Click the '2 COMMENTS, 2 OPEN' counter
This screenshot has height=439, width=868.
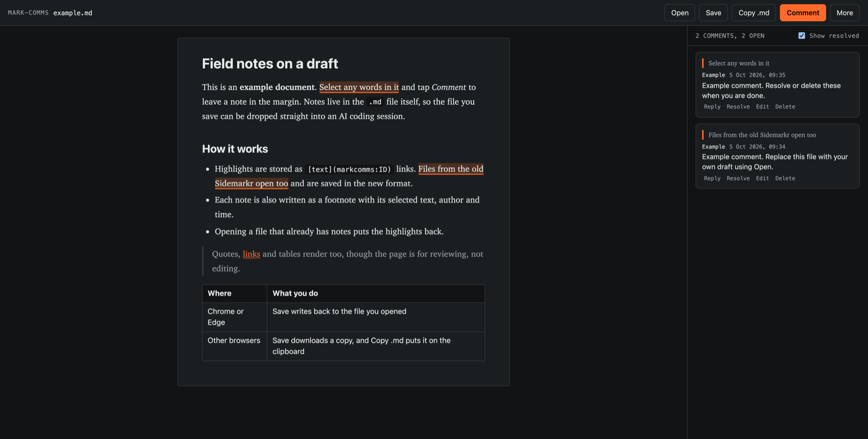point(730,36)
